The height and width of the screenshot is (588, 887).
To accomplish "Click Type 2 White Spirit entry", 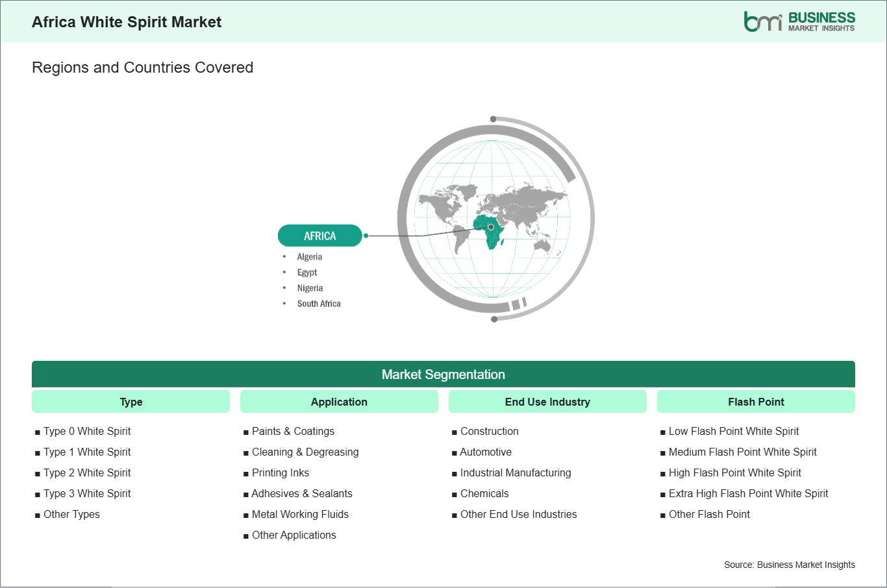I will (87, 472).
